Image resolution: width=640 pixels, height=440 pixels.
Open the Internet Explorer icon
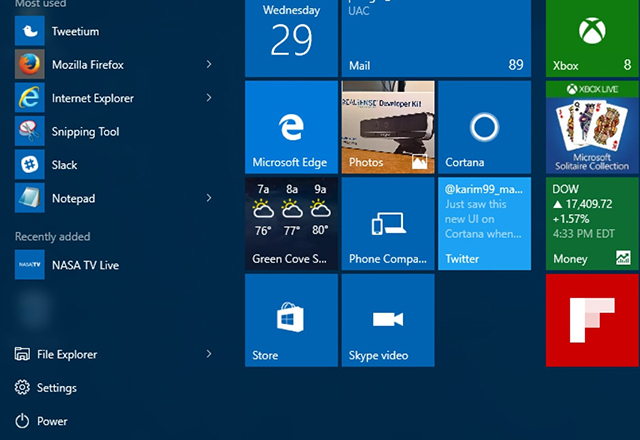[29, 98]
